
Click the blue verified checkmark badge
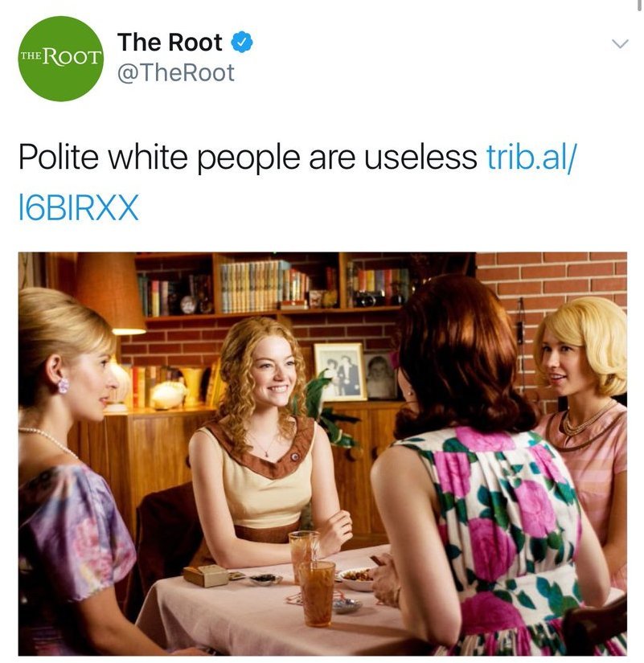242,43
